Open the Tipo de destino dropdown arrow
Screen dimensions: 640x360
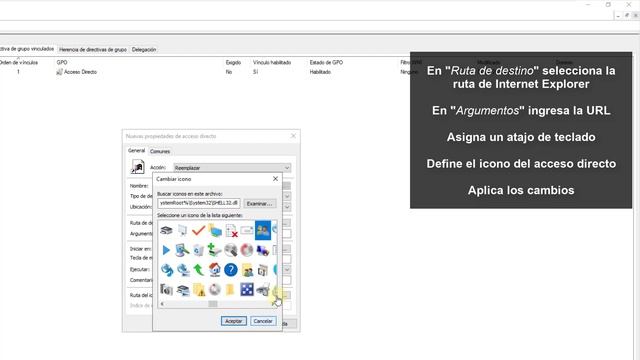point(287,196)
